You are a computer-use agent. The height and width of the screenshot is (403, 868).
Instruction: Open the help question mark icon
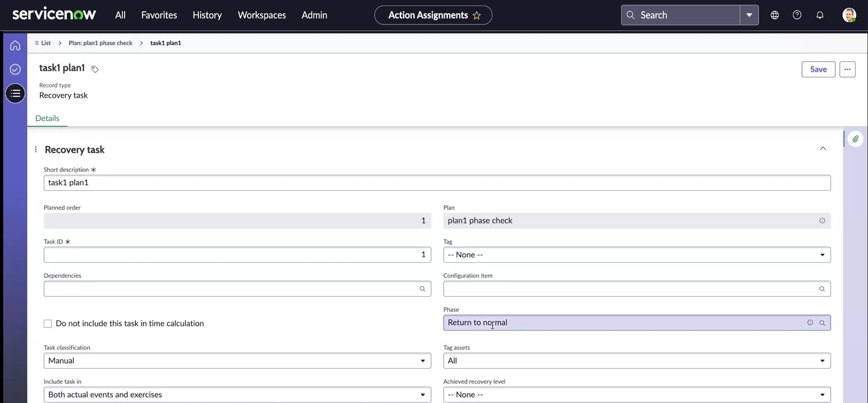coord(797,15)
